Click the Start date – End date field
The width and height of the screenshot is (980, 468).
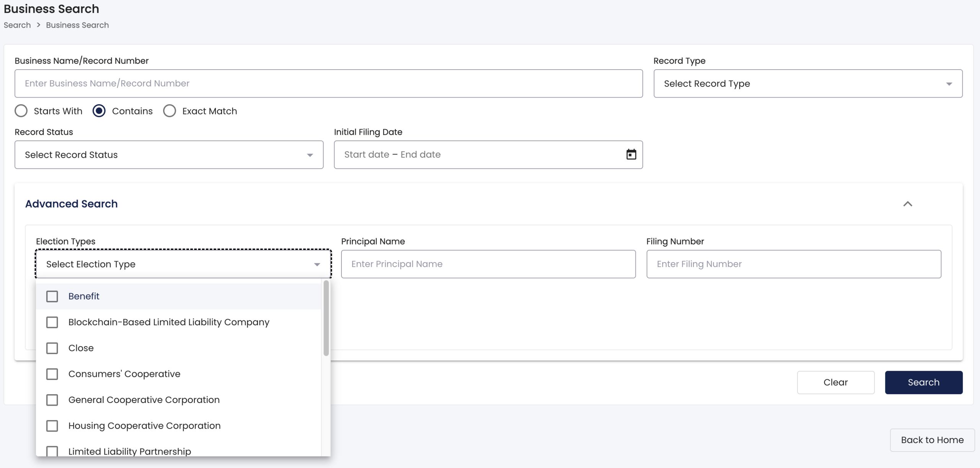tap(488, 155)
